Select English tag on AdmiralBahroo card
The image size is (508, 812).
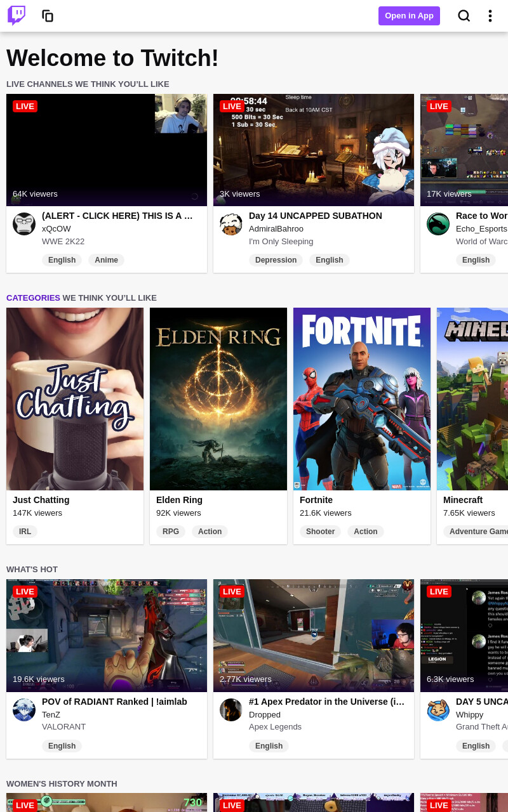click(330, 260)
